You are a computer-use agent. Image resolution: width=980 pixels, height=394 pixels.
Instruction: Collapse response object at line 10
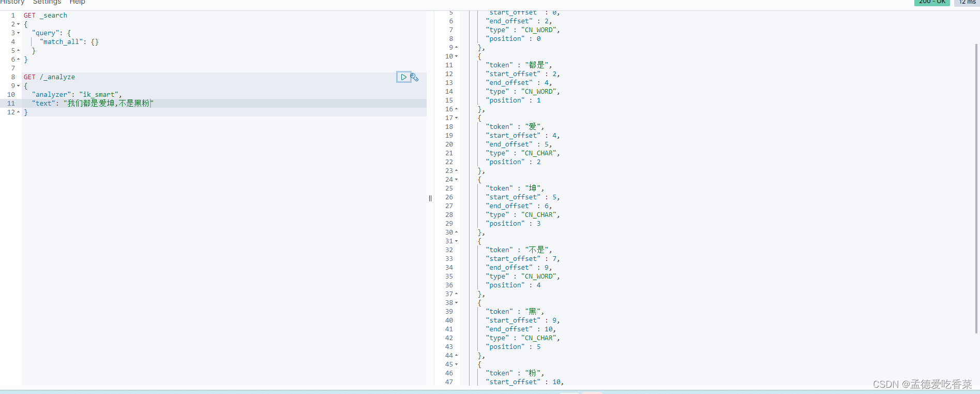pos(456,56)
